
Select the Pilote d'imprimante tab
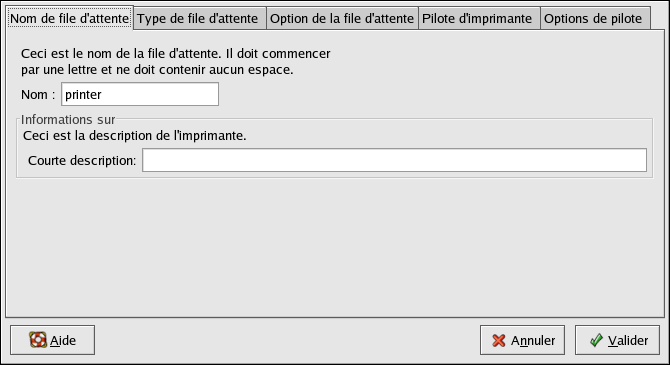[x=479, y=19]
